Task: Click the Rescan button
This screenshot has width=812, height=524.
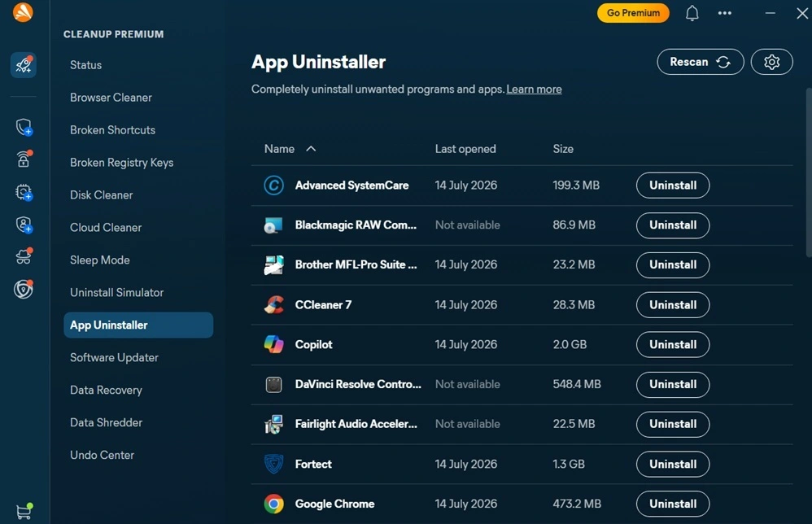Action: (701, 62)
